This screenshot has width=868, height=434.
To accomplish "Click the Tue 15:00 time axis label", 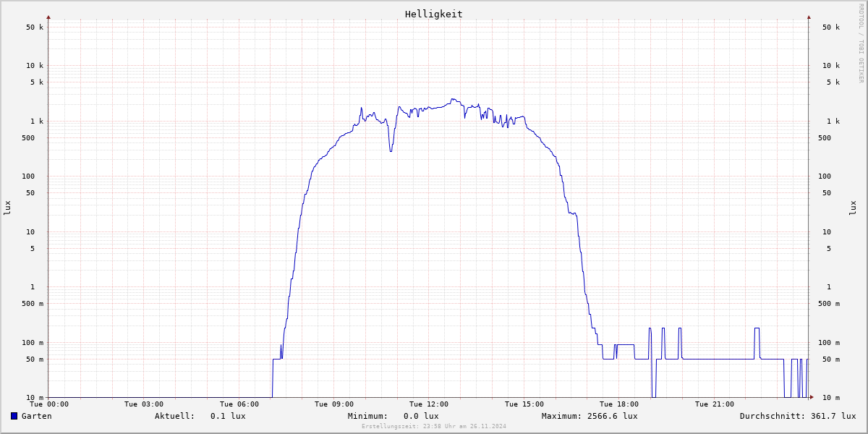I will pyautogui.click(x=524, y=404).
